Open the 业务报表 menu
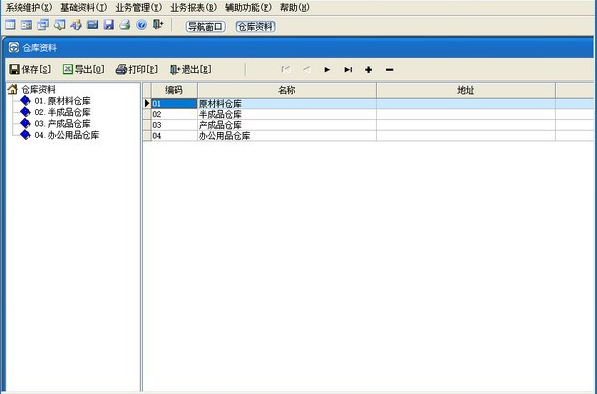 pyautogui.click(x=193, y=8)
